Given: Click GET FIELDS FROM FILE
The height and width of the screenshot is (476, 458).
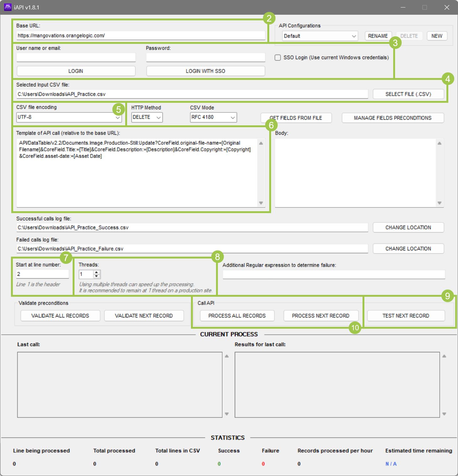Looking at the screenshot, I should tap(296, 118).
